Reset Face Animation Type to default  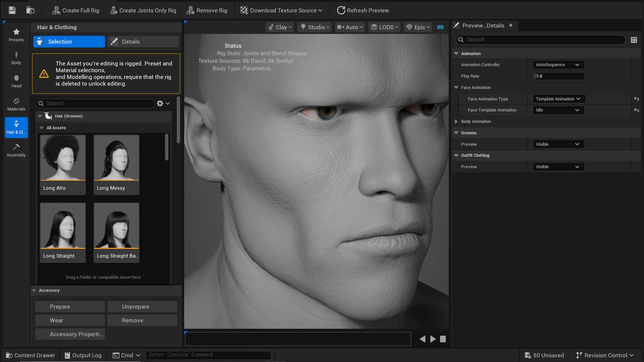click(x=636, y=99)
